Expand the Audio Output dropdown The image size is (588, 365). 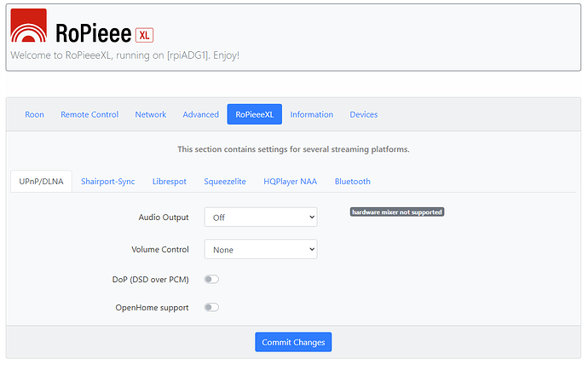[x=261, y=217]
